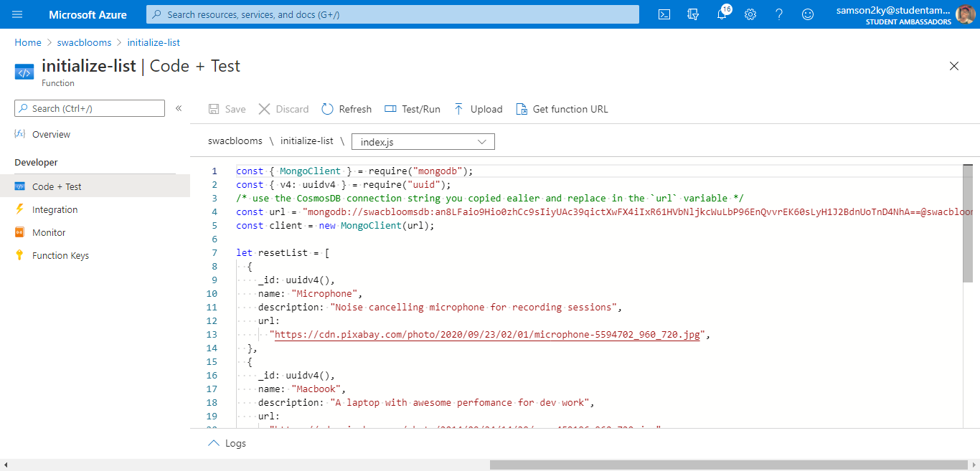Click the Refresh button label

coord(355,109)
